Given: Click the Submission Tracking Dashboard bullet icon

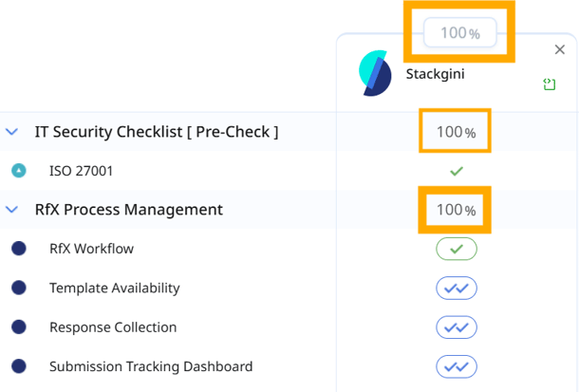Looking at the screenshot, I should click(19, 366).
